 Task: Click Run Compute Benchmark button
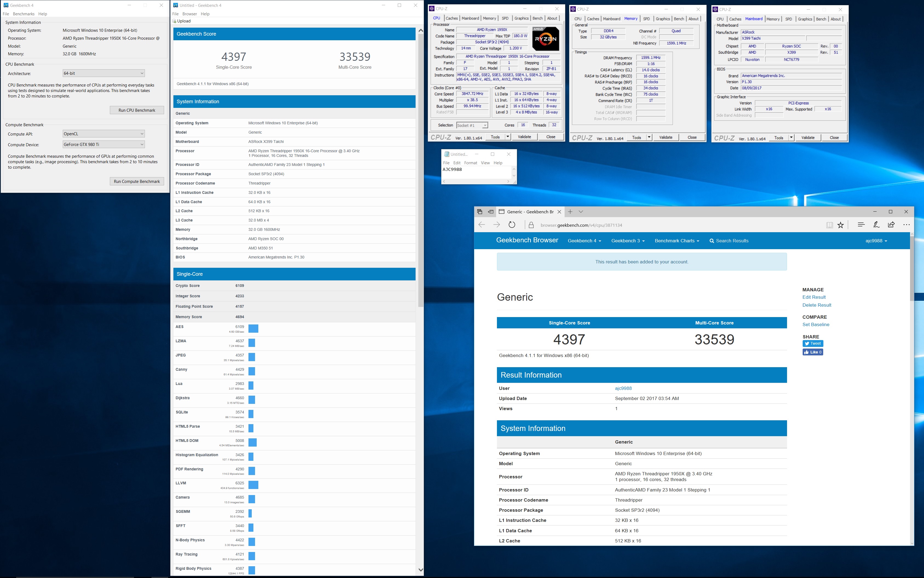137,181
